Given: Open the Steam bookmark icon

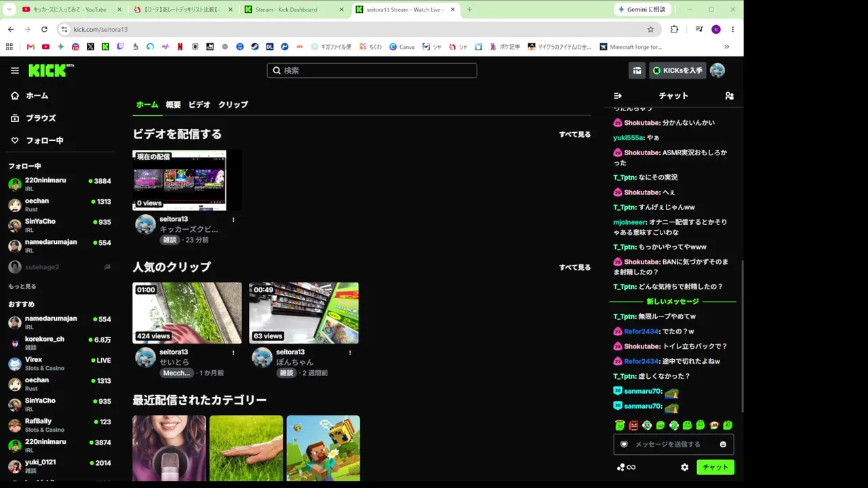Looking at the screenshot, I should coord(254,47).
